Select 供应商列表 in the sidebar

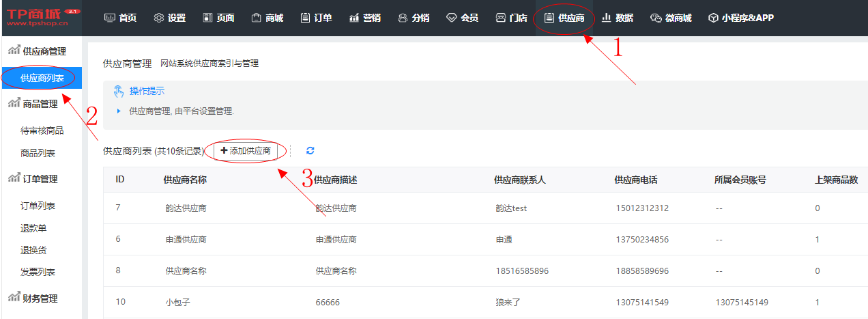click(x=42, y=78)
